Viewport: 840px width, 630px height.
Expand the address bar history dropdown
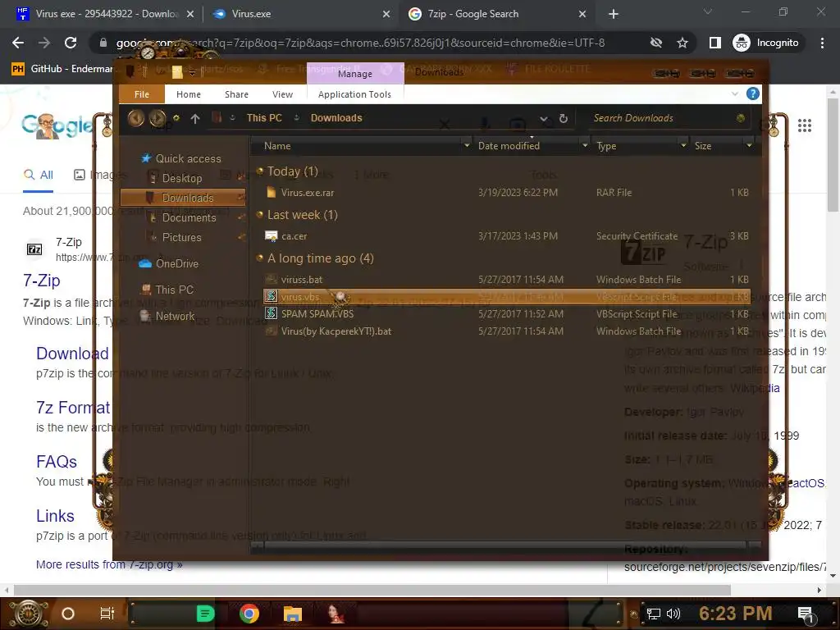click(544, 119)
